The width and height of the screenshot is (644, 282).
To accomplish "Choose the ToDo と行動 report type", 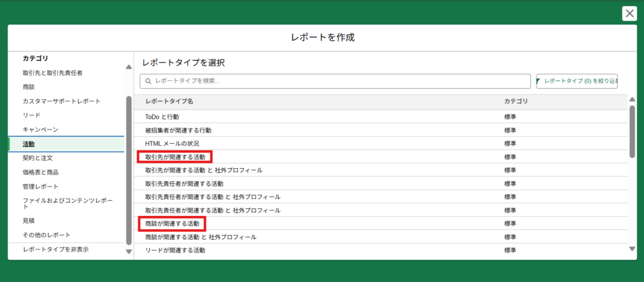I will [162, 117].
